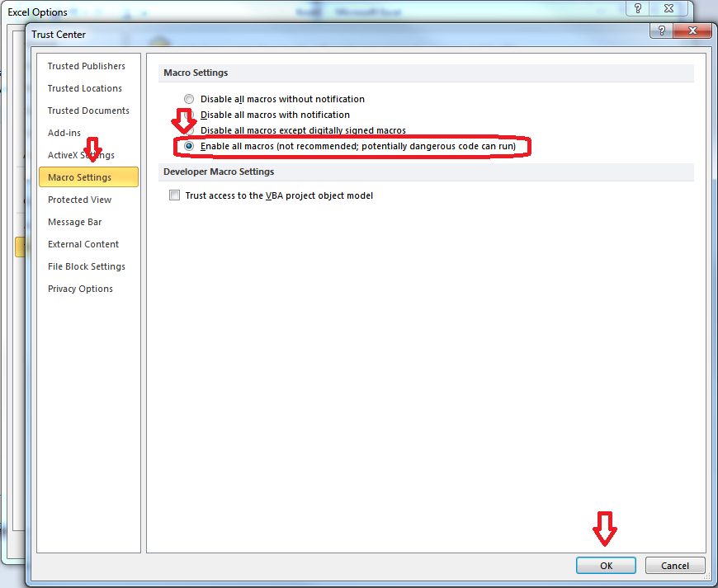
Task: Confirm Trust Center changes with OK
Action: point(606,566)
